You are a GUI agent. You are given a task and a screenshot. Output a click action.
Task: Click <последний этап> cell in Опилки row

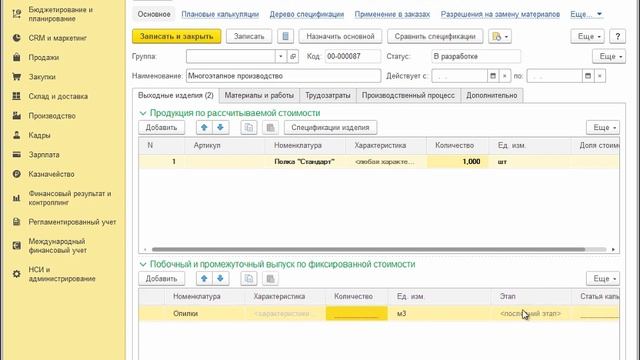531,313
